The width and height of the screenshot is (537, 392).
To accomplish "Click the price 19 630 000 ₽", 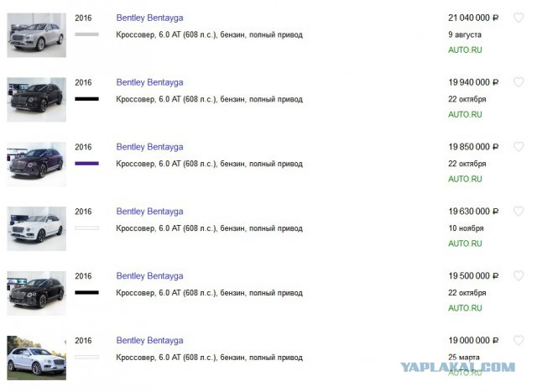I will 473,212.
